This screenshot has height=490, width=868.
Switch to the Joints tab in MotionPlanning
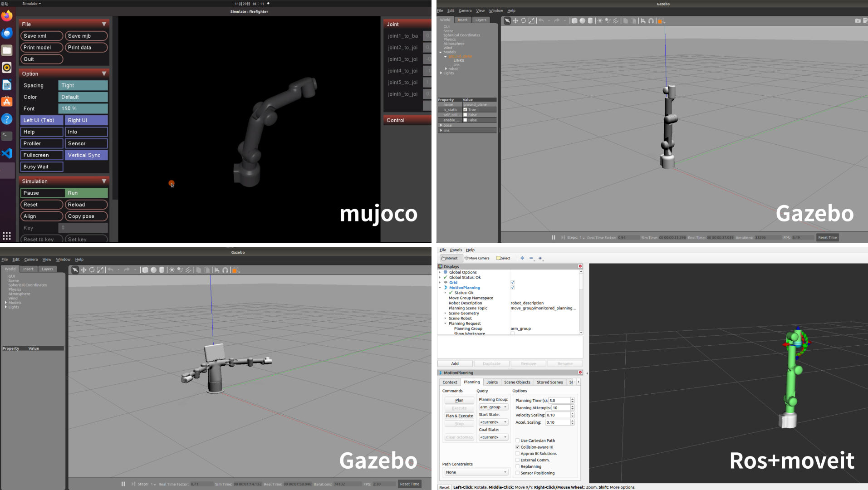click(x=492, y=382)
